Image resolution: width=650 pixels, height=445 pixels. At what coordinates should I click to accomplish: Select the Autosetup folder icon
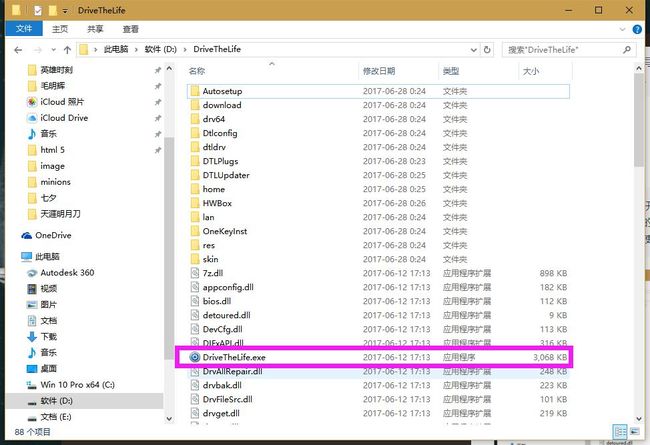(x=195, y=91)
